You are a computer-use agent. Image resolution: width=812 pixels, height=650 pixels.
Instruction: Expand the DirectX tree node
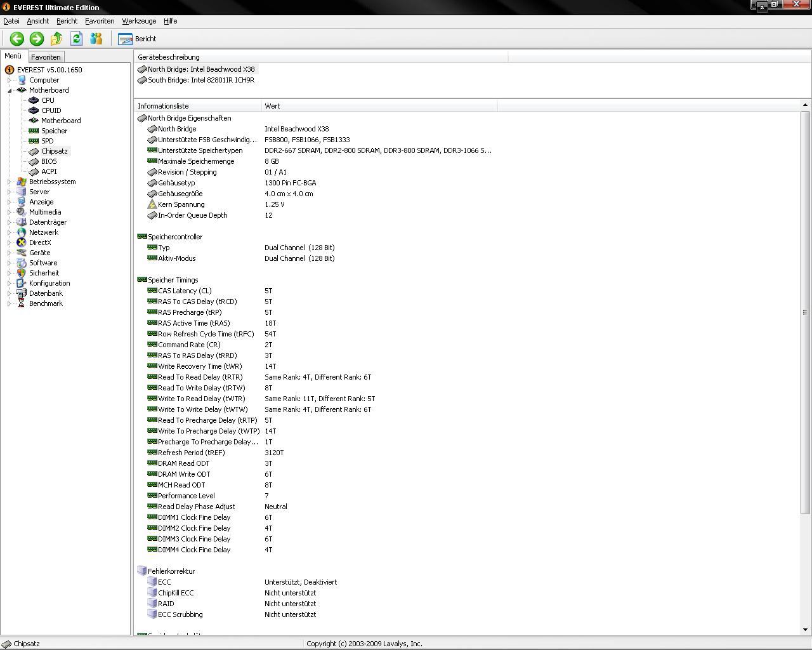10,242
